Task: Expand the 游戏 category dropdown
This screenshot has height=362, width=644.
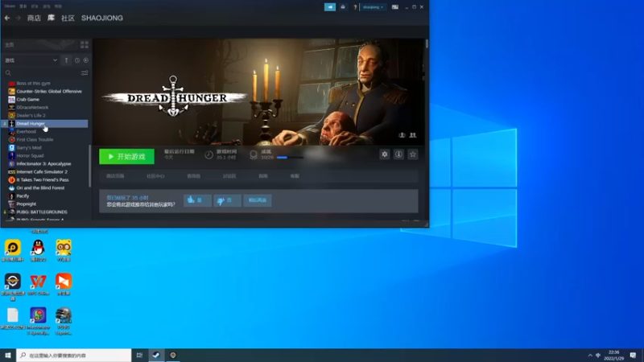Action: coord(31,60)
